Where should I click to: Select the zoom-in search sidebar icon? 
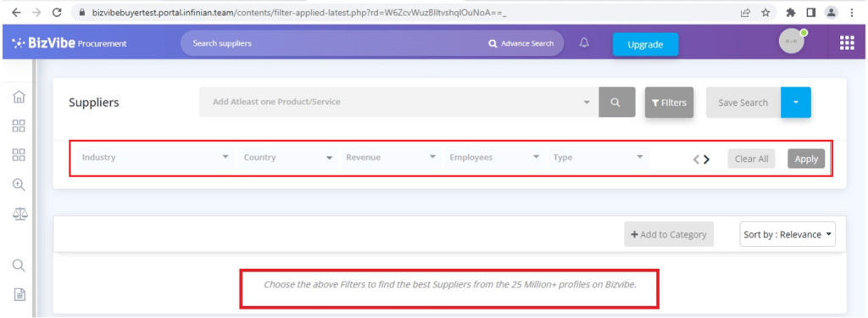click(x=19, y=185)
